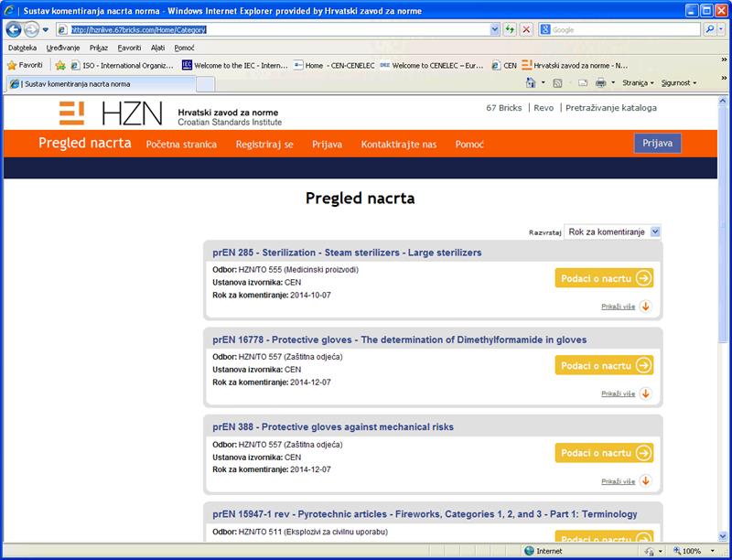Click the Home page icon in command bar
The width and height of the screenshot is (732, 560).
point(531,83)
